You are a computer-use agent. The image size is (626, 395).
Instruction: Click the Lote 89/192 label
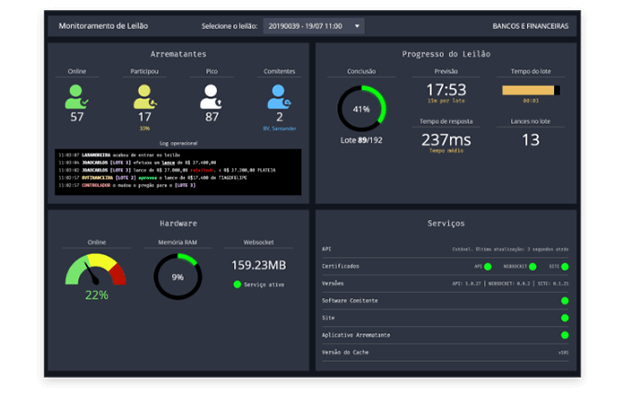pyautogui.click(x=361, y=140)
